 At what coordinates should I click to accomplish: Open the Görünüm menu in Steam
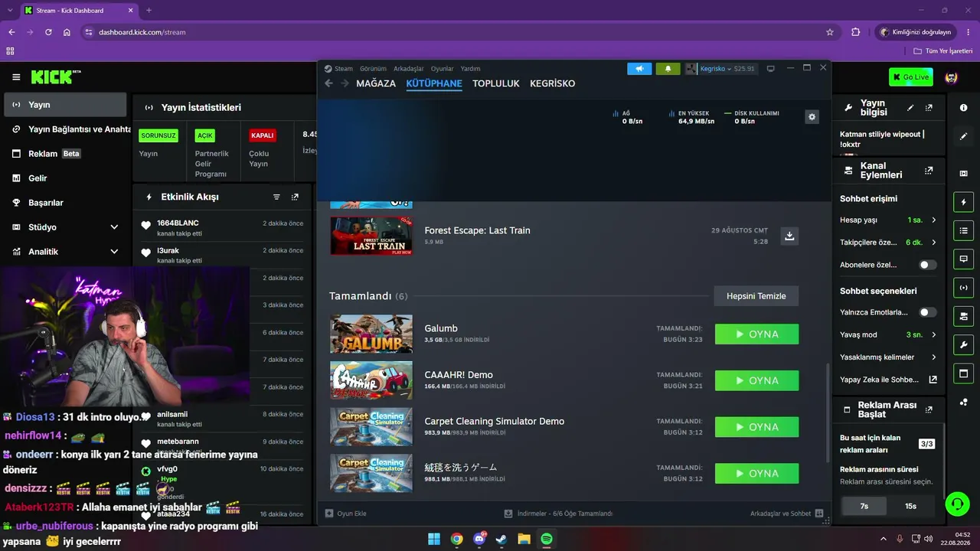coord(373,69)
